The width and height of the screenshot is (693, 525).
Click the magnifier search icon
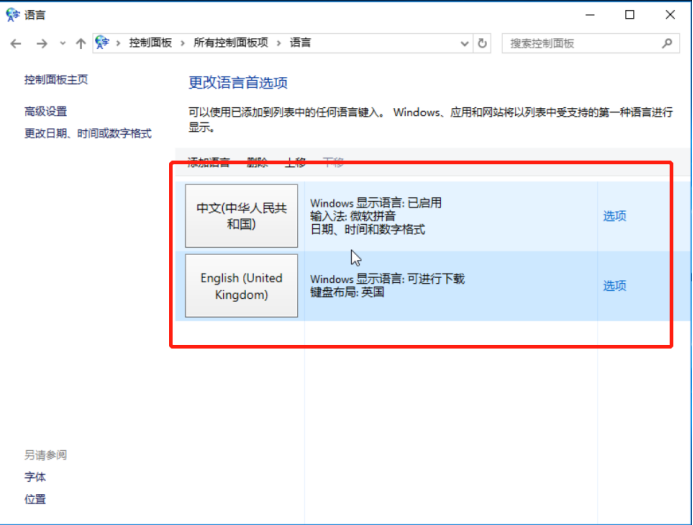point(667,43)
